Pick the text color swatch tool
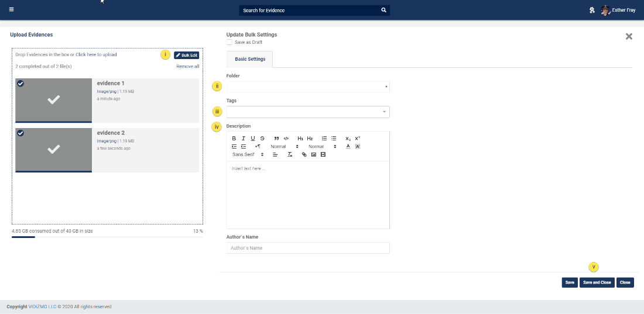This screenshot has width=644, height=314. click(348, 146)
